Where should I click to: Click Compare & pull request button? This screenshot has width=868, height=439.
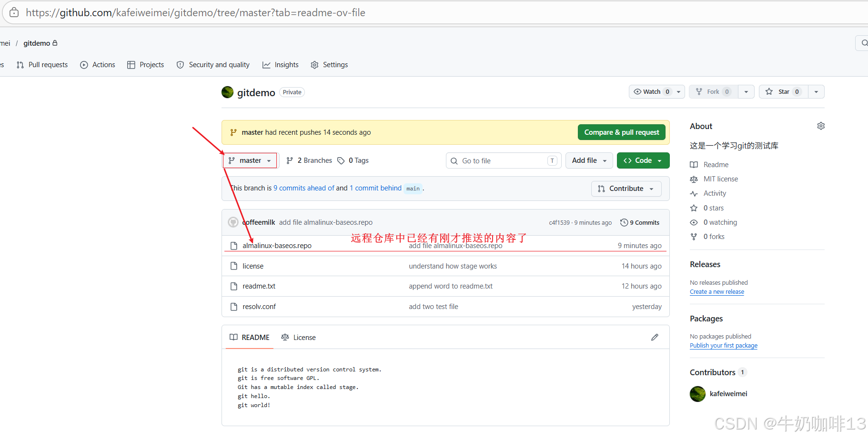tap(622, 132)
